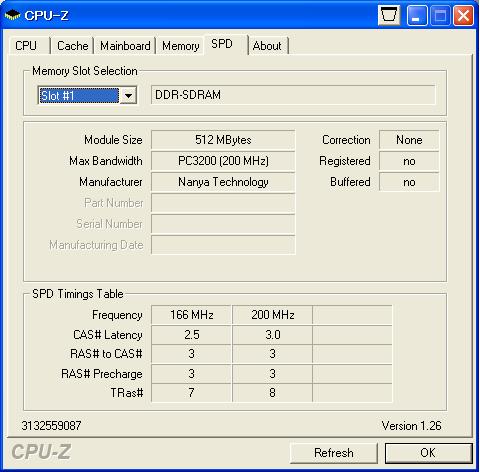
Task: Click the Buffered value field
Action: coord(409,182)
